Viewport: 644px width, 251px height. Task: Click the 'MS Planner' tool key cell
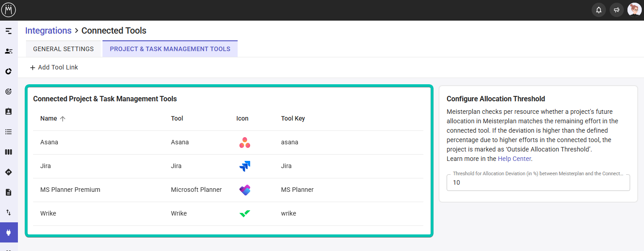297,190
